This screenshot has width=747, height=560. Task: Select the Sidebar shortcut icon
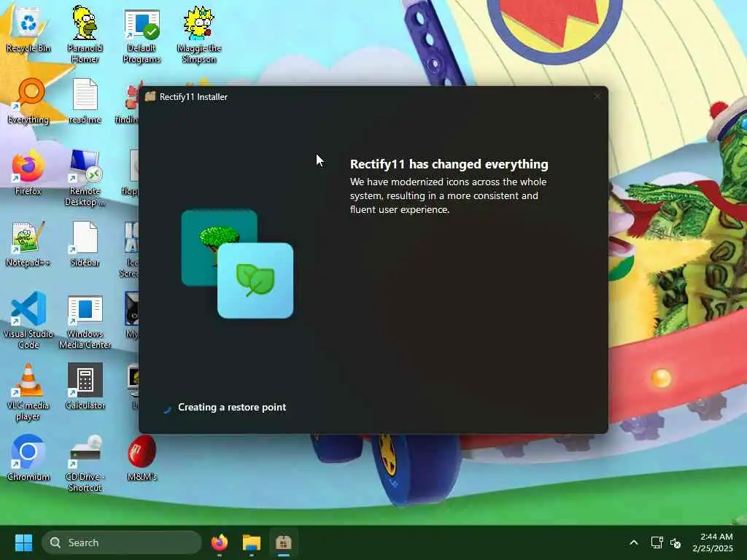[x=85, y=244]
